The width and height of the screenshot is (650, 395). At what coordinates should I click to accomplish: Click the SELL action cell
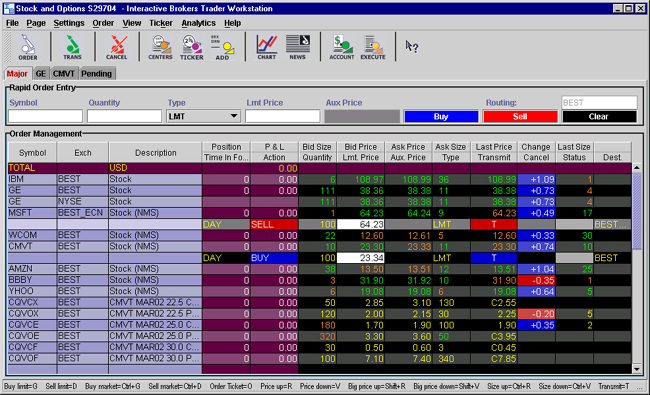(274, 224)
